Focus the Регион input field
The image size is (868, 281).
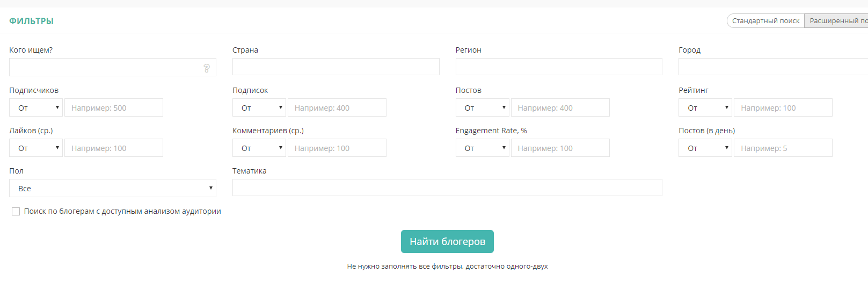point(559,67)
